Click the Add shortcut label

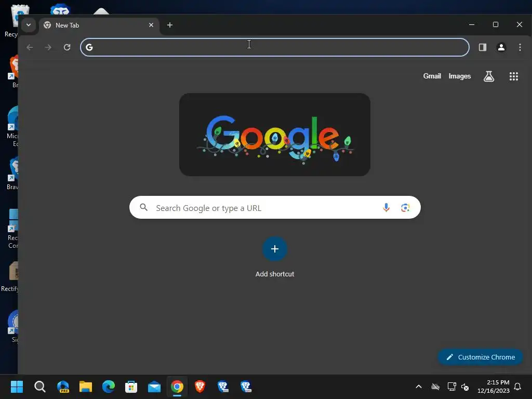coord(275,274)
